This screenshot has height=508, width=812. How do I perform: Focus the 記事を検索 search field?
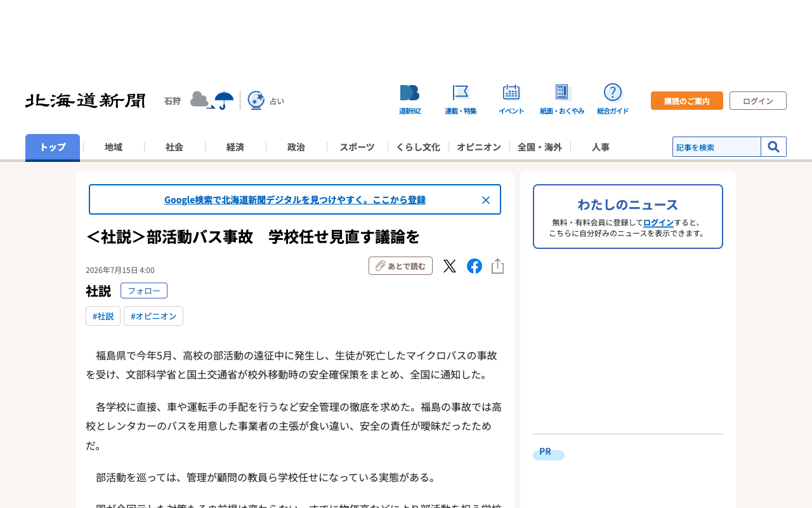[717, 147]
